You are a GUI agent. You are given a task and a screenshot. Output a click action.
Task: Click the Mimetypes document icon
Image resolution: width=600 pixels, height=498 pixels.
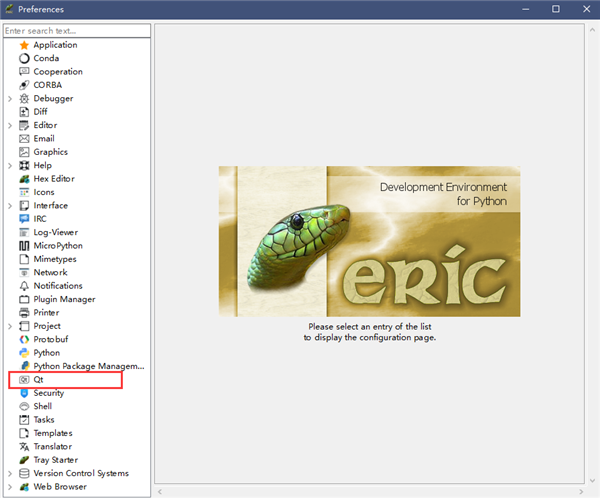(24, 259)
